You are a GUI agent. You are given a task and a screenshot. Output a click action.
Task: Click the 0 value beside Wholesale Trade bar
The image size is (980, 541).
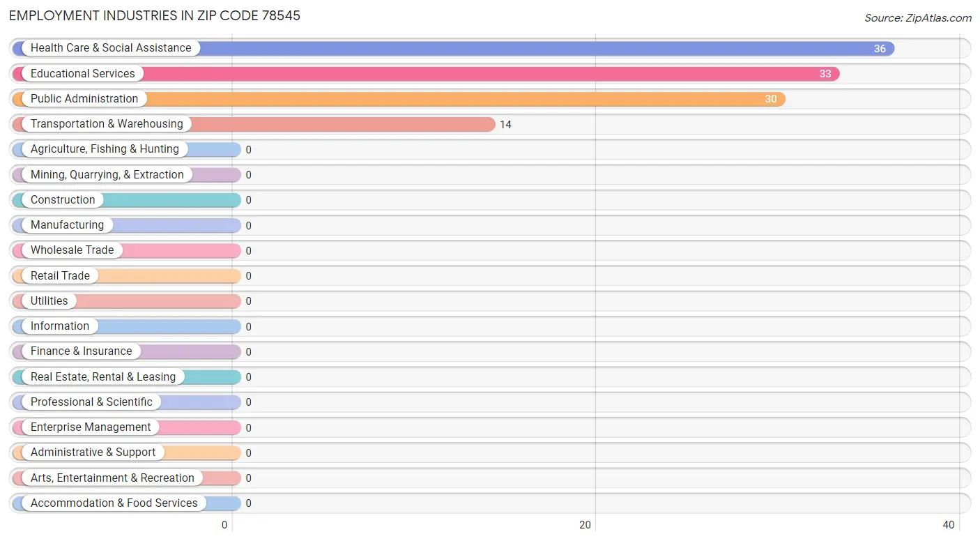coord(248,251)
